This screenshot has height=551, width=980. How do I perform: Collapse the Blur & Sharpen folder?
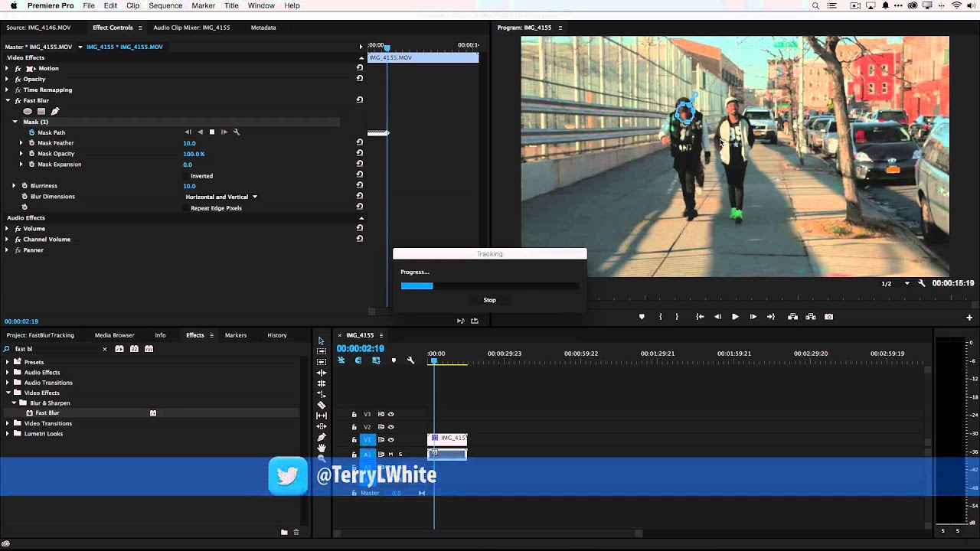pos(14,403)
